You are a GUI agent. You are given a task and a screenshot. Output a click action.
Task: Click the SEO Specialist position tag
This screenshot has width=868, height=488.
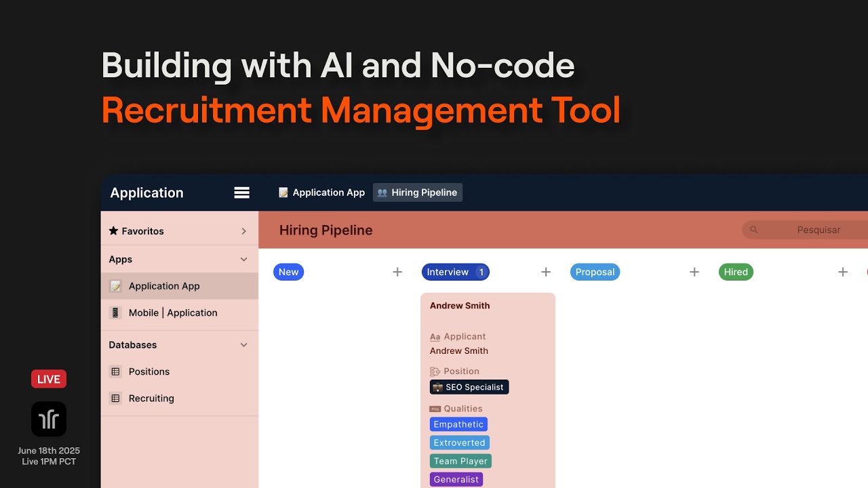[469, 387]
